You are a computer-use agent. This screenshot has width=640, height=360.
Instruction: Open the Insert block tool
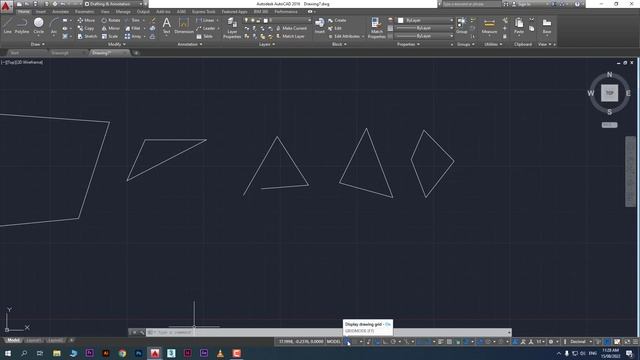320,25
